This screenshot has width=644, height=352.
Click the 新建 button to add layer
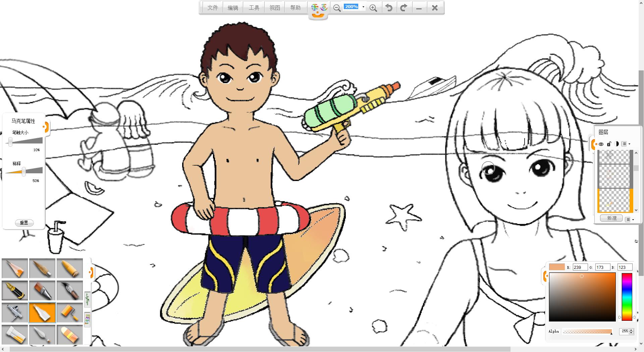611,218
